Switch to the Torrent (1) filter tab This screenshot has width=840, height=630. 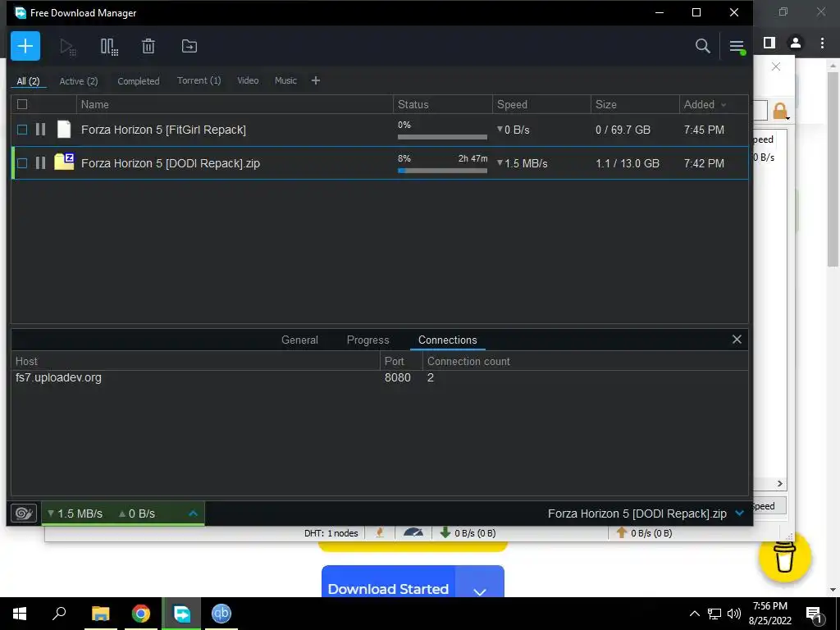pyautogui.click(x=199, y=80)
